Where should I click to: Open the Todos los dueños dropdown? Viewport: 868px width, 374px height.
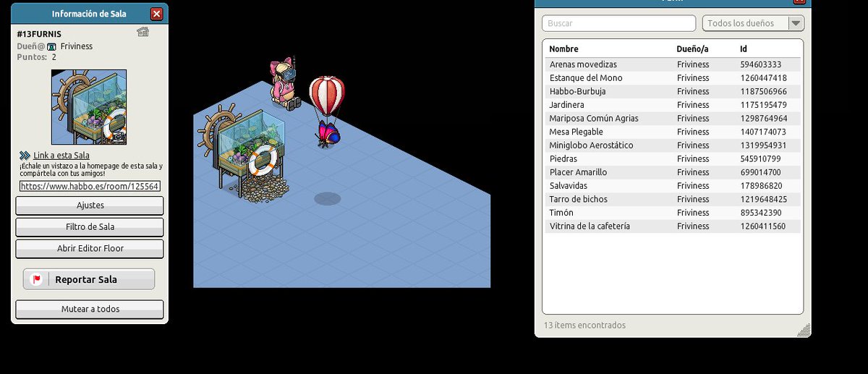pyautogui.click(x=753, y=23)
